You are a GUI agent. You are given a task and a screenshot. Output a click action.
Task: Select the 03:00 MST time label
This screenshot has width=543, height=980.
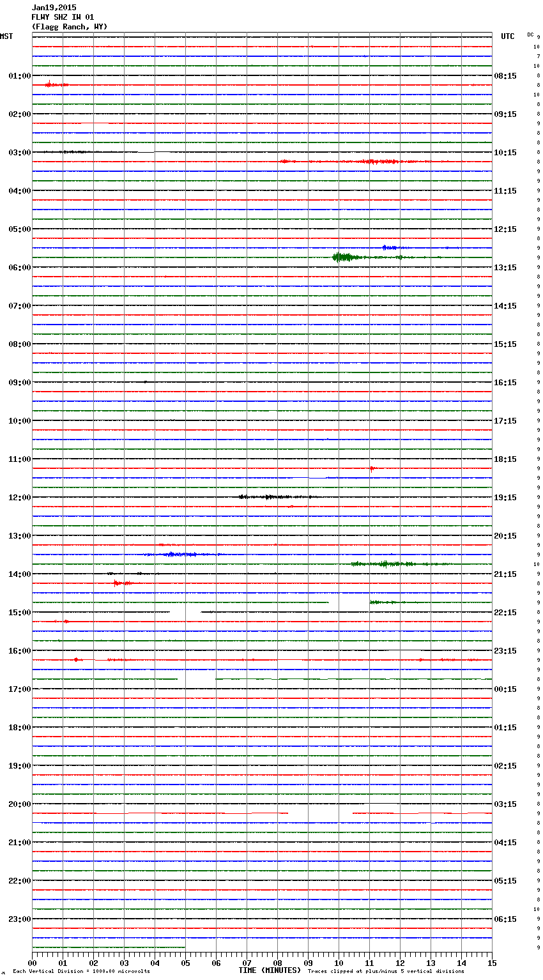pos(19,153)
